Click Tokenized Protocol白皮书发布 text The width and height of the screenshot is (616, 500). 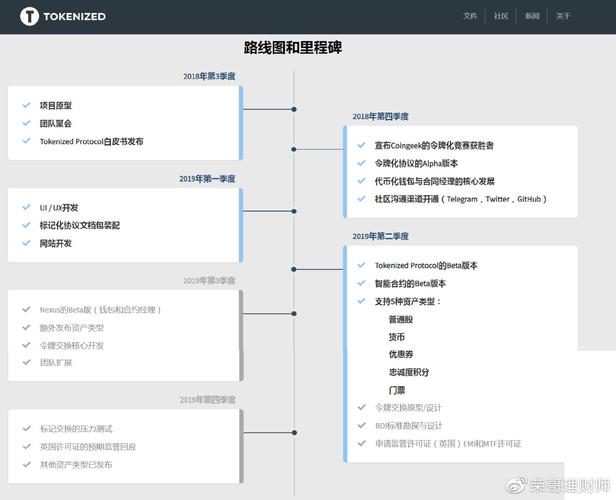[91, 141]
